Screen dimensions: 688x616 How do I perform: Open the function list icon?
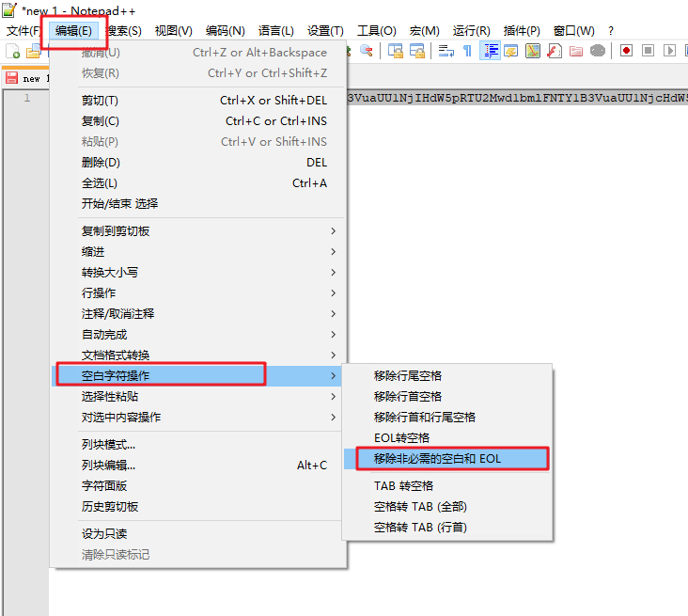pos(555,51)
